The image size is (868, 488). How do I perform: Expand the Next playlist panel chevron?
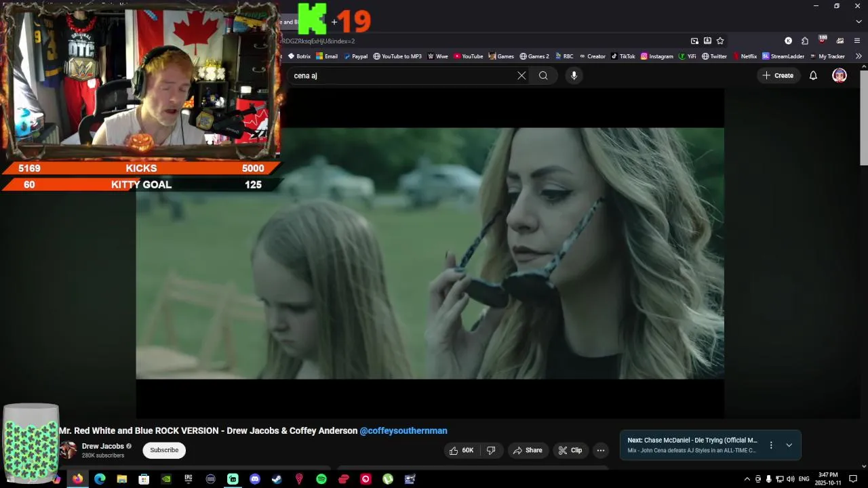789,445
